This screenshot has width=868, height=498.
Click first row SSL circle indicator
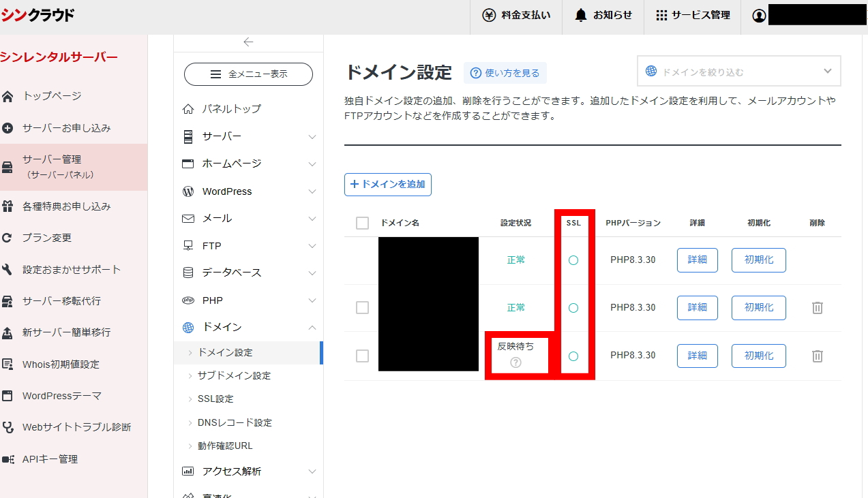[x=573, y=260]
